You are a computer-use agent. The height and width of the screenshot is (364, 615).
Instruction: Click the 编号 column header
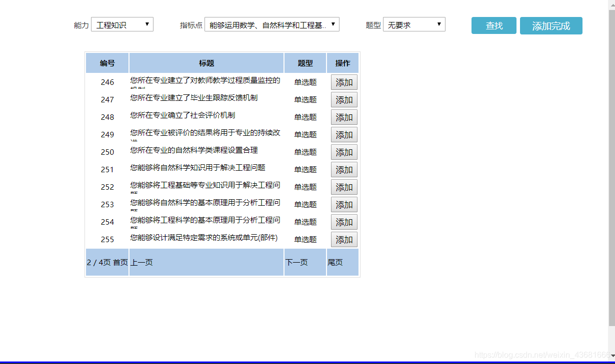click(x=107, y=63)
